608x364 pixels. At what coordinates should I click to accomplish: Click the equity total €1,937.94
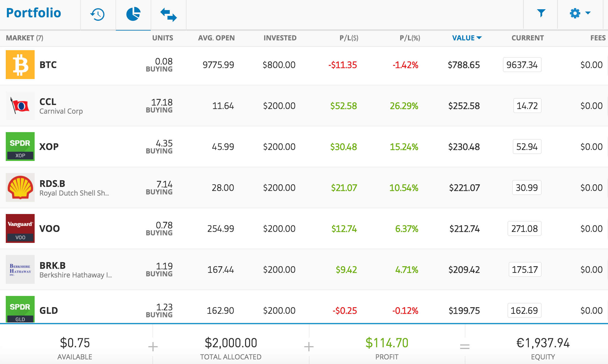(543, 343)
